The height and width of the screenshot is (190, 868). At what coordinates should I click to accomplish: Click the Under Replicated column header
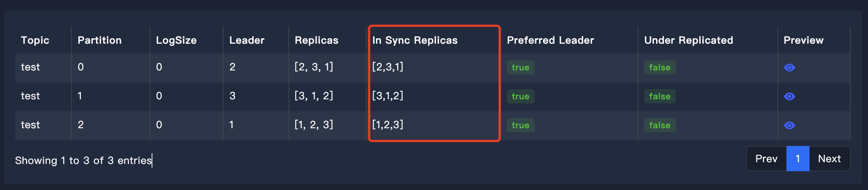pos(689,40)
